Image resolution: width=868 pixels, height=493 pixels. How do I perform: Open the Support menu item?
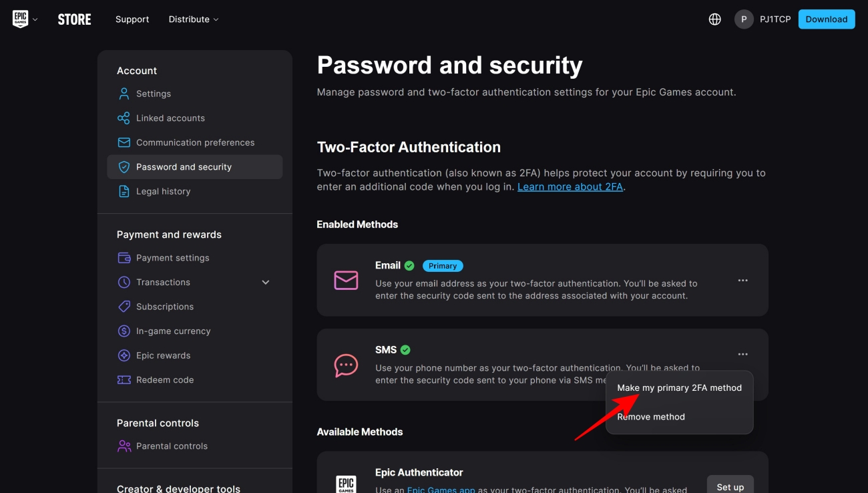tap(132, 19)
